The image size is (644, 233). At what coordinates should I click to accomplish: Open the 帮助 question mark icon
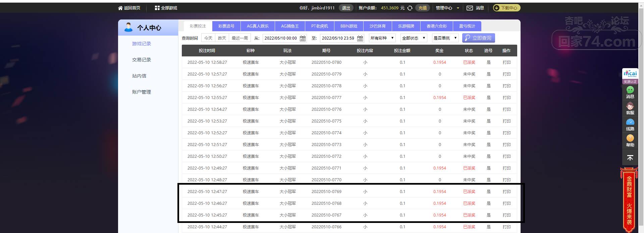pos(630,138)
